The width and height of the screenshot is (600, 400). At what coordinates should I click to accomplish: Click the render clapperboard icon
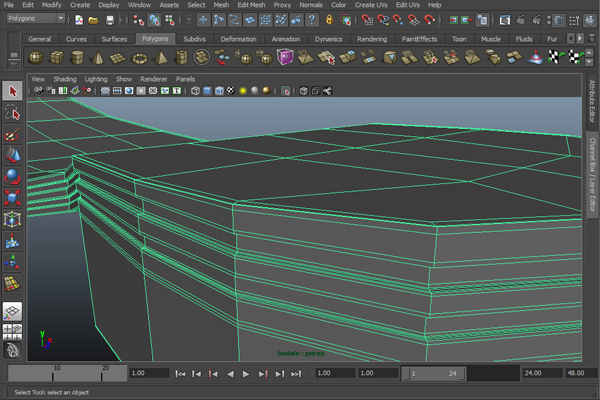point(521,20)
